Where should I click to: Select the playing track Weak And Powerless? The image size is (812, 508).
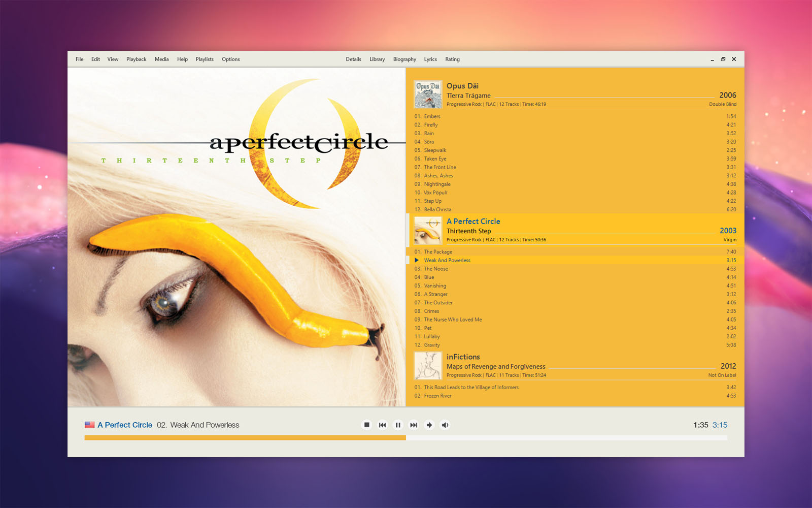coord(575,260)
